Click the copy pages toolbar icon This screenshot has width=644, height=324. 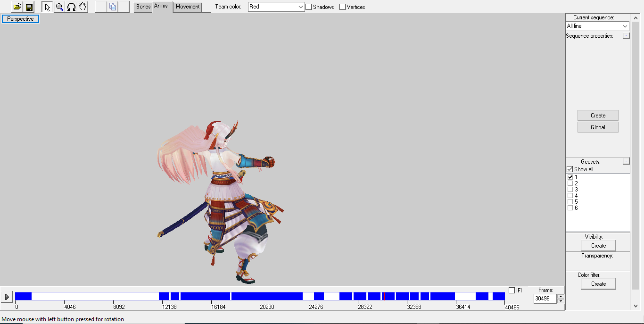pyautogui.click(x=112, y=7)
